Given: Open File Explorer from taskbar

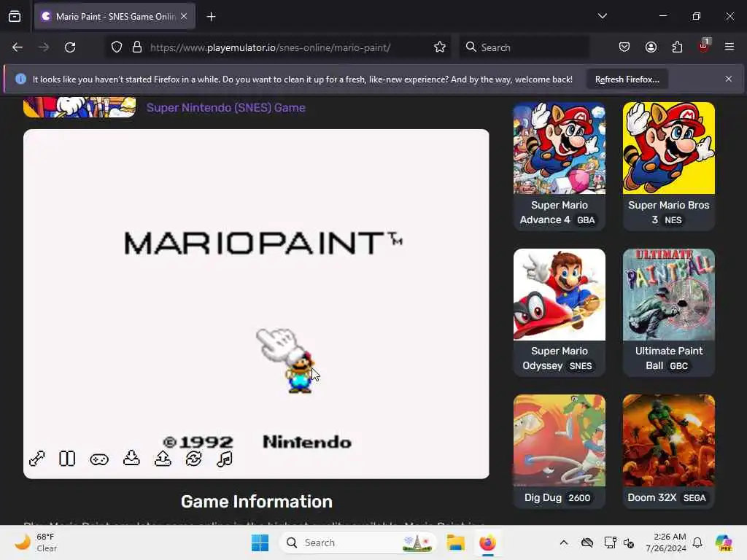Looking at the screenshot, I should click(455, 542).
